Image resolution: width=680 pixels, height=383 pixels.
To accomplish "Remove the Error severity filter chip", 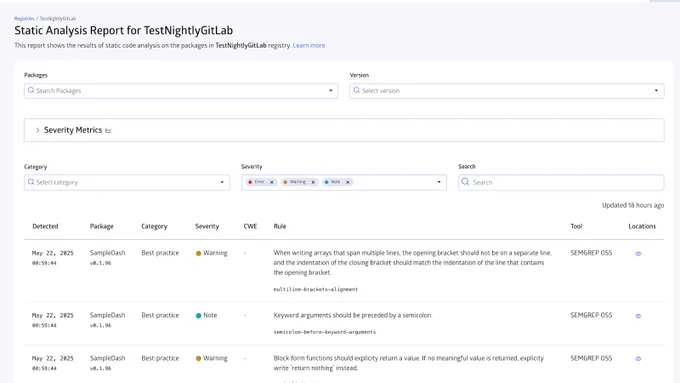I will (272, 182).
